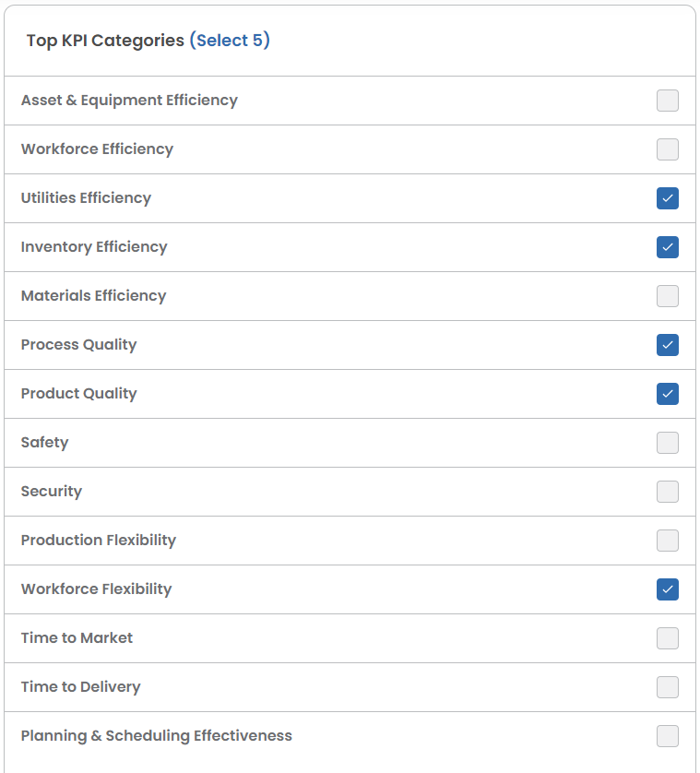
Task: Uncheck the Utilities Efficiency checkbox
Action: click(x=668, y=198)
